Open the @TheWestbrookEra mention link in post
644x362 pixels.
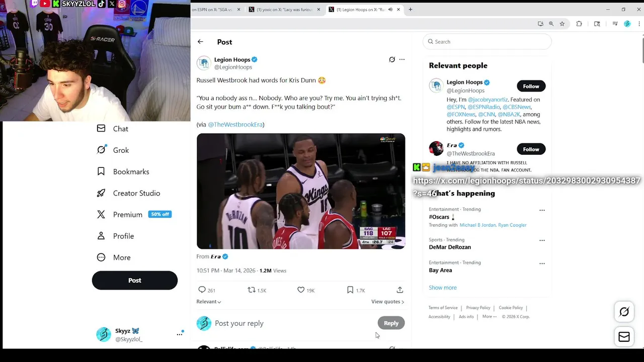[x=235, y=124]
